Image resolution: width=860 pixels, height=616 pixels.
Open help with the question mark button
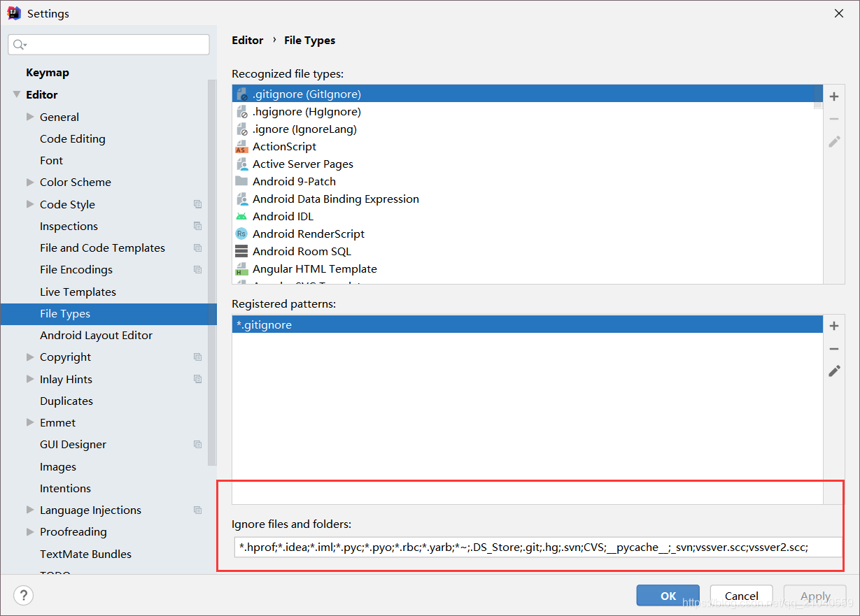[x=23, y=596]
